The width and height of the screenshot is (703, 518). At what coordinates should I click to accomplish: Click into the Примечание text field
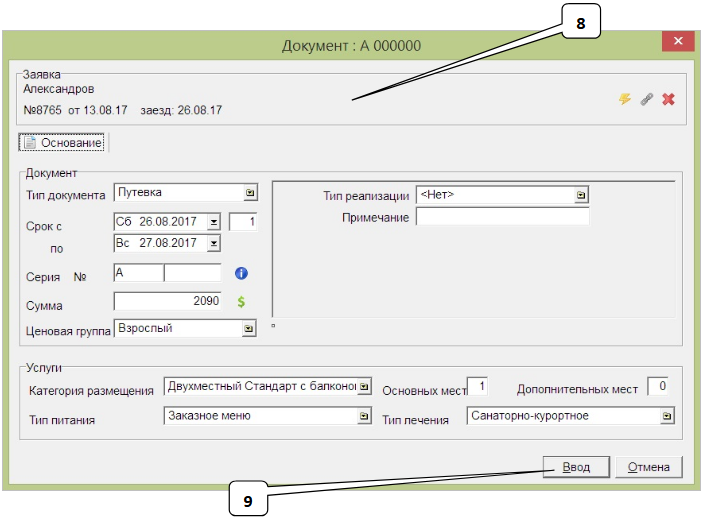[502, 217]
